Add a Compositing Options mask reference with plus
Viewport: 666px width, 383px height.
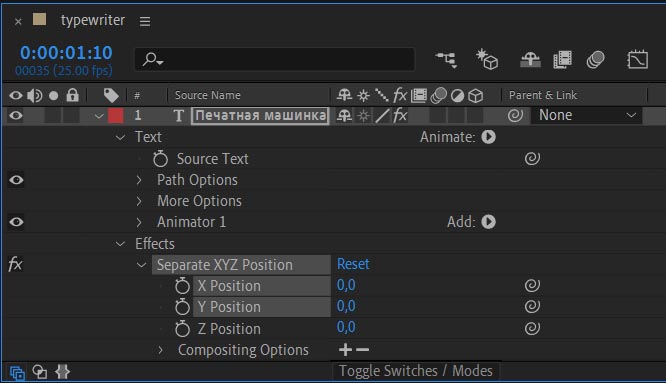point(345,350)
